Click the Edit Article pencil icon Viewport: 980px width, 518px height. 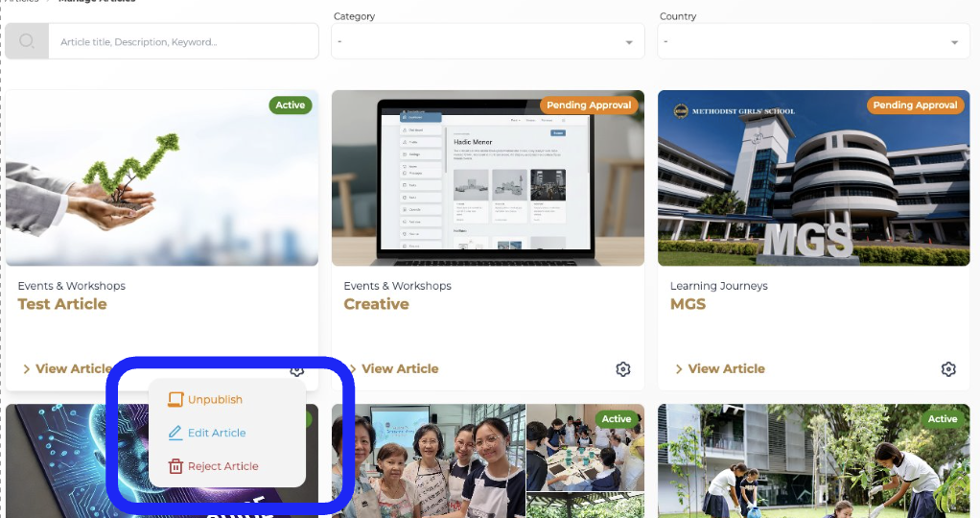[175, 434]
